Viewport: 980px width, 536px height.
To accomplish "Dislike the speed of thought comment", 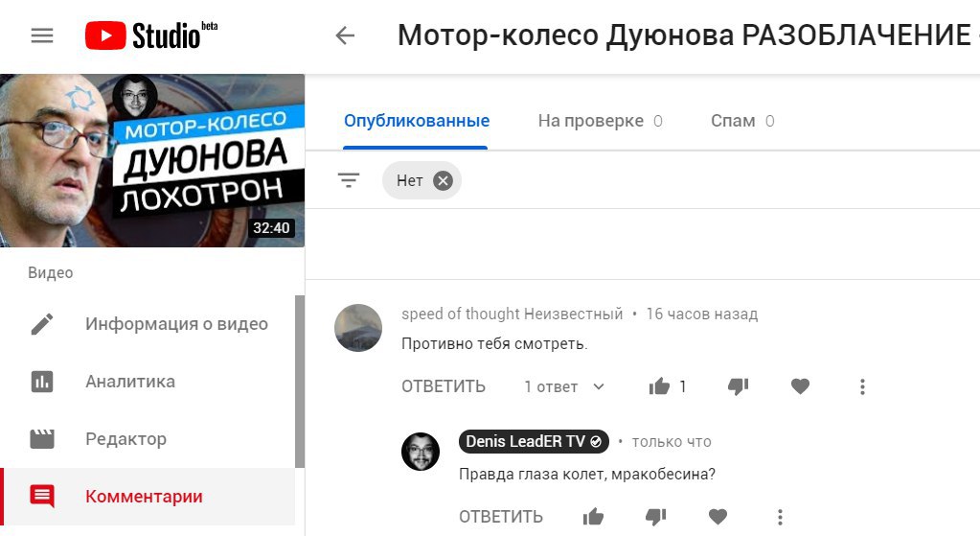I will (739, 387).
